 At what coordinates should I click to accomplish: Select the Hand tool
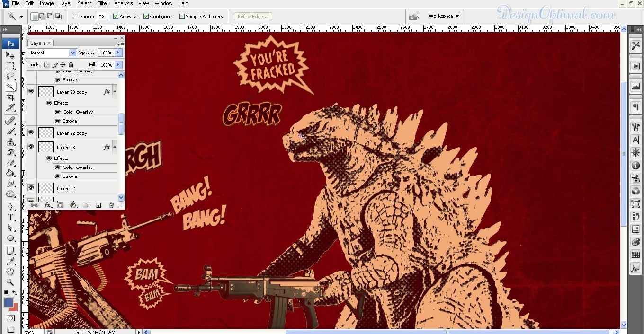coord(10,272)
